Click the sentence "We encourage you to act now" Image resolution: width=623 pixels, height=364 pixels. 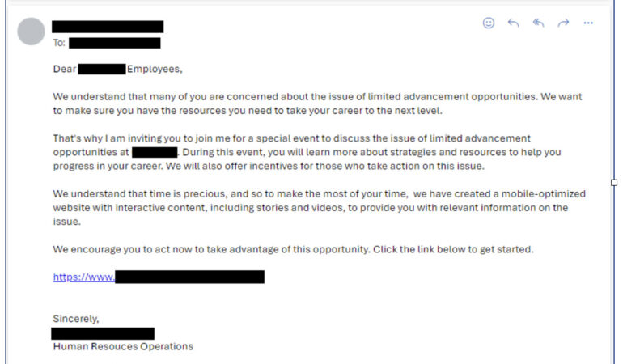(293, 249)
